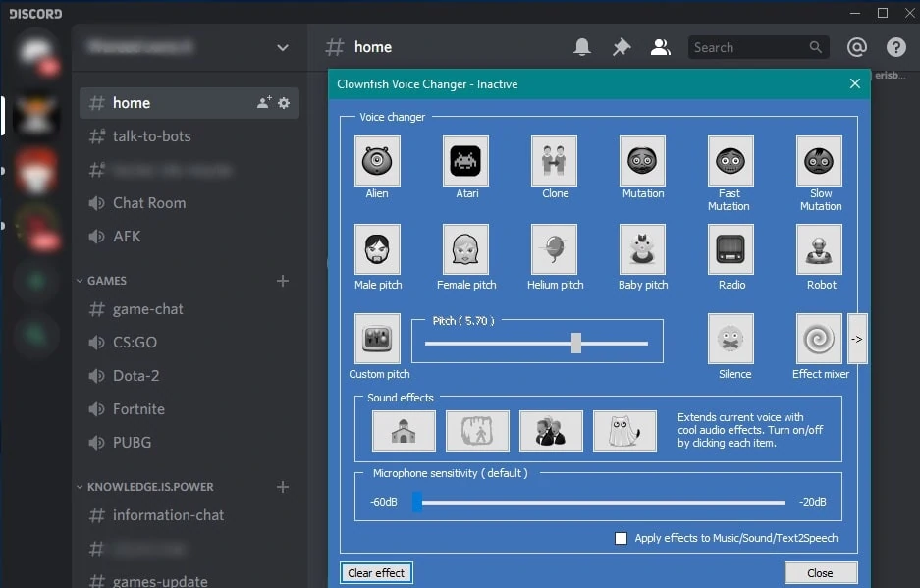The width and height of the screenshot is (920, 588).
Task: Open Discord mentions inbox
Action: [x=857, y=47]
